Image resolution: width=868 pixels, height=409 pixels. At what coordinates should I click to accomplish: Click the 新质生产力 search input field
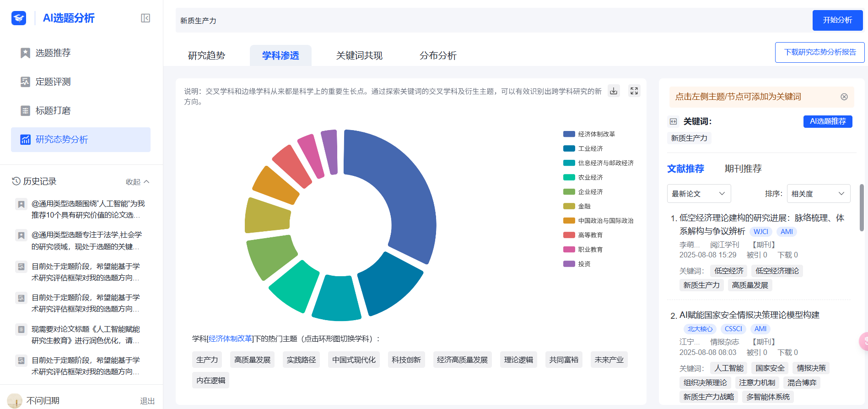click(x=490, y=21)
